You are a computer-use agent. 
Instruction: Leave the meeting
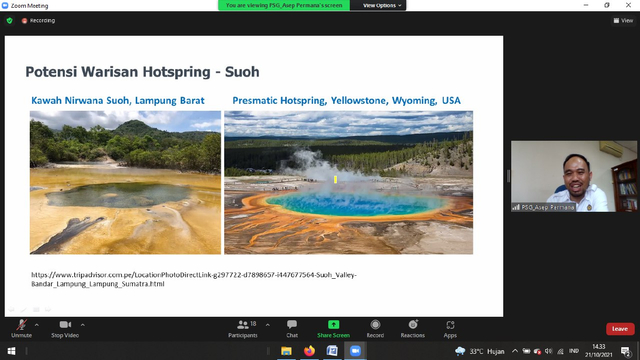[x=620, y=329]
